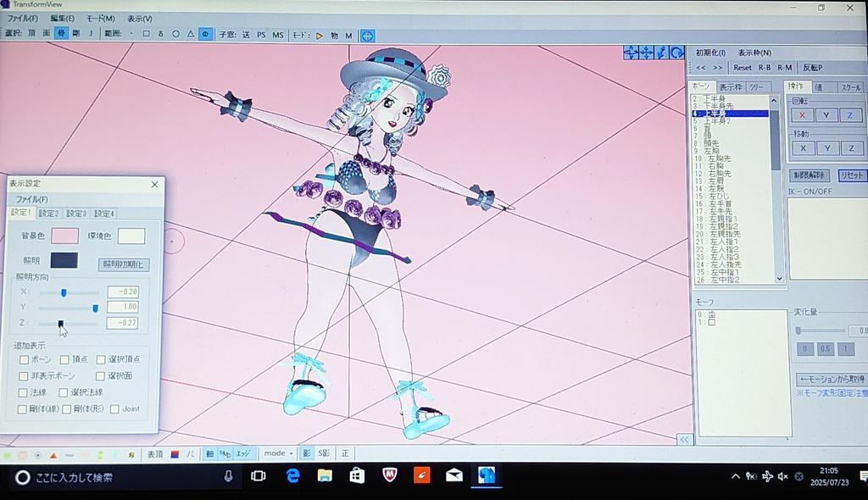Click 制限解除 button

[809, 175]
